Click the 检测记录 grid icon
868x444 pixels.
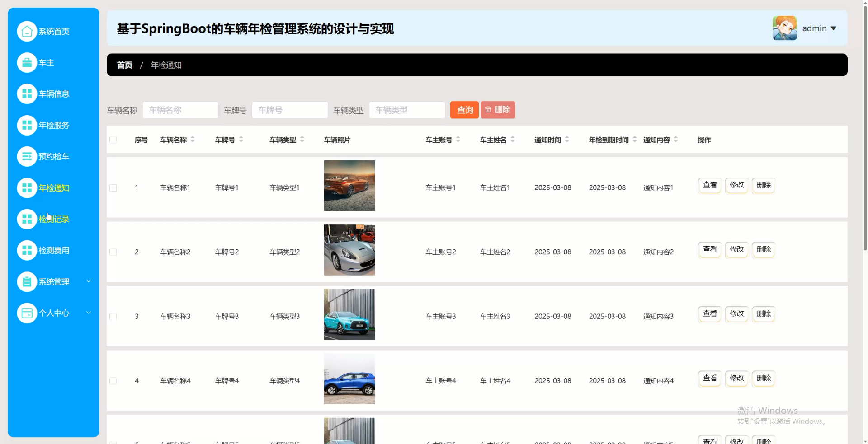[x=27, y=219]
